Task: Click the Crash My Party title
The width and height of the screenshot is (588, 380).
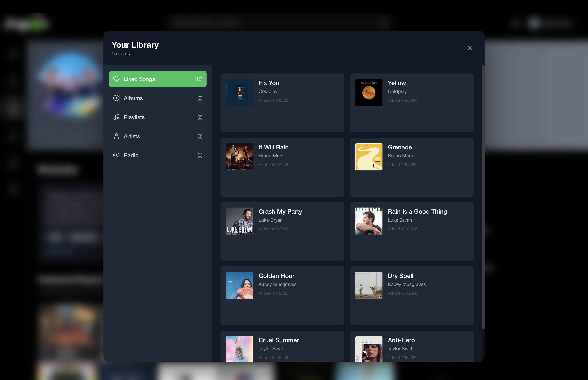Action: (x=280, y=212)
